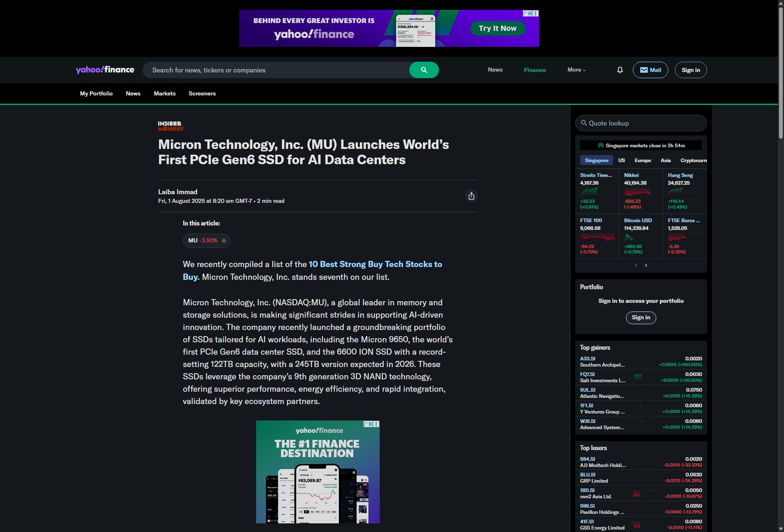Switch to the US markets tab
784x532 pixels.
621,160
